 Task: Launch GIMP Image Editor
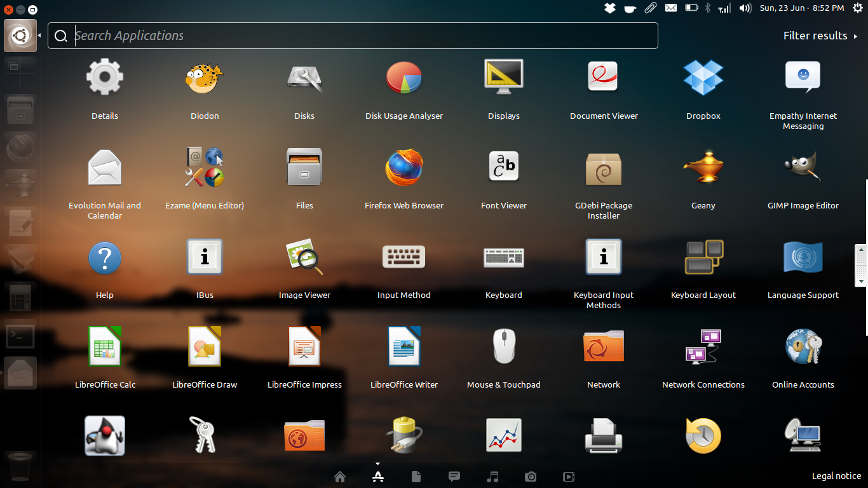pyautogui.click(x=803, y=167)
